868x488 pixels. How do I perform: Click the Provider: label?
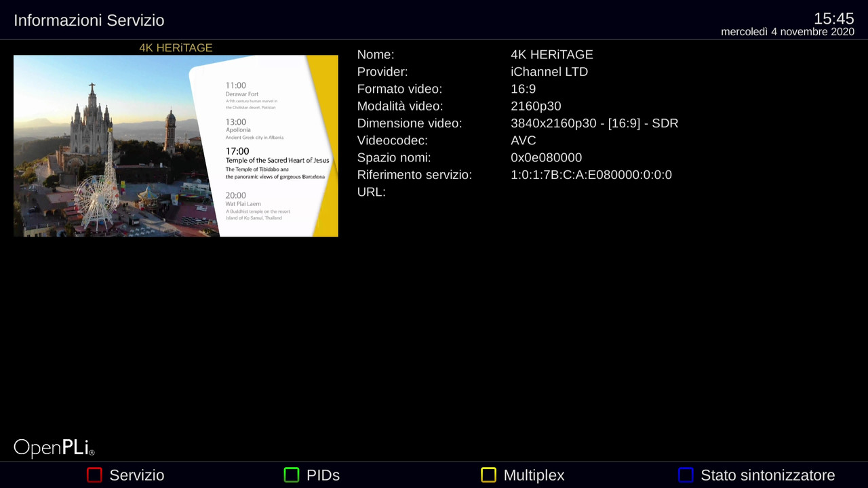tap(382, 72)
